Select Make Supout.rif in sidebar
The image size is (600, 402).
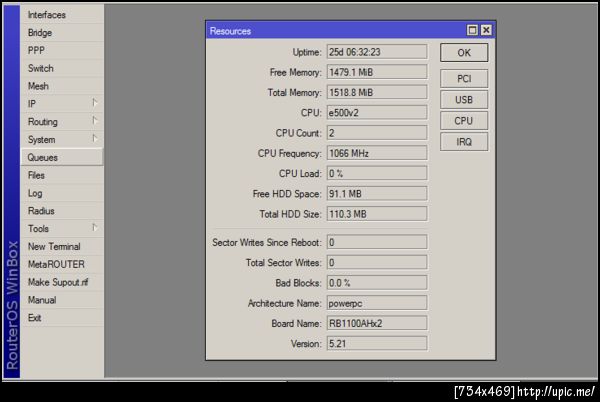(x=62, y=282)
